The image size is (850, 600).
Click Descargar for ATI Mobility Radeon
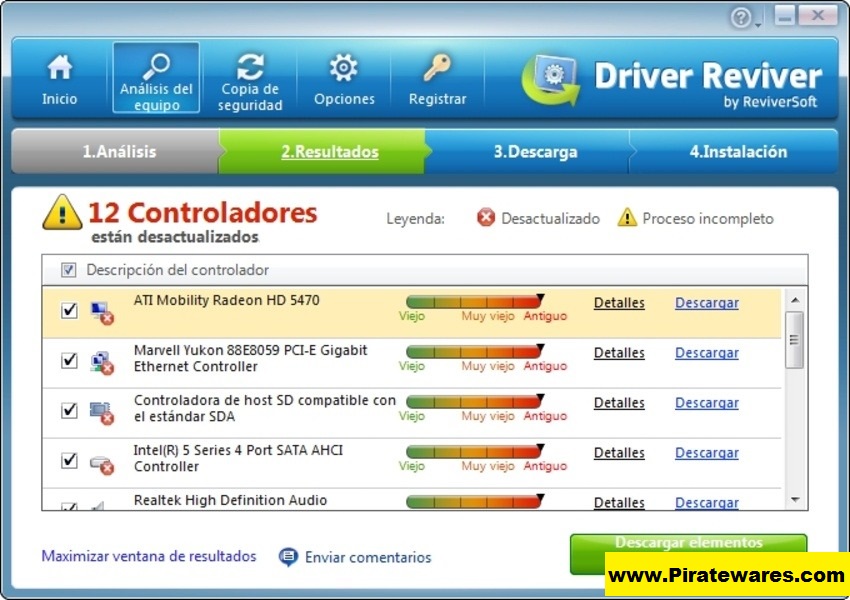706,303
